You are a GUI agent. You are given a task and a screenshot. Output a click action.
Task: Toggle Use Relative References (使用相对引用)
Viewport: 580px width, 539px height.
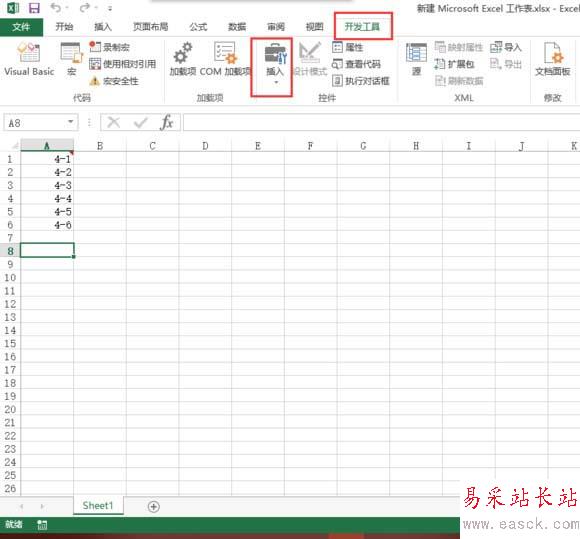(122, 64)
